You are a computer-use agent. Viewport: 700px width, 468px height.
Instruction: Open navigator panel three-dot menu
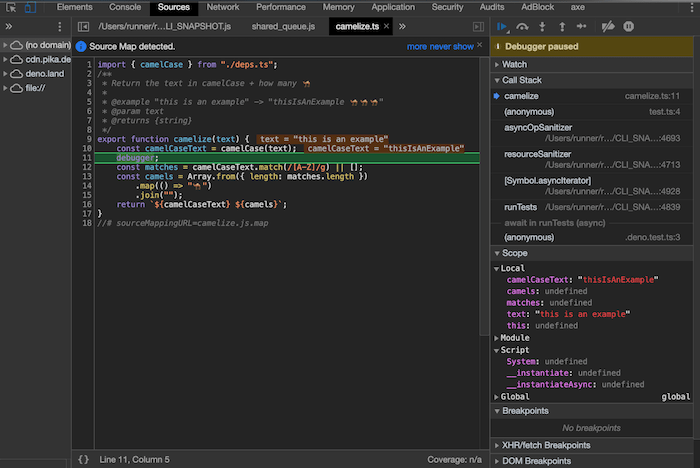60,27
